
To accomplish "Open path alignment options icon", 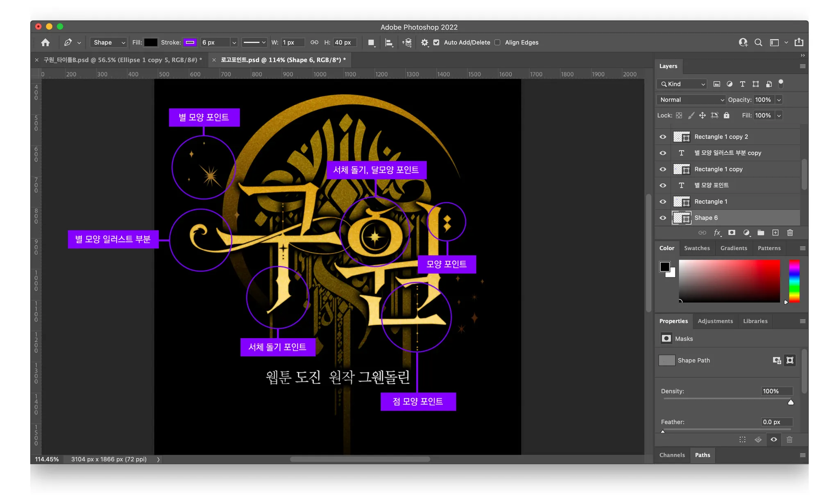I will coord(389,43).
